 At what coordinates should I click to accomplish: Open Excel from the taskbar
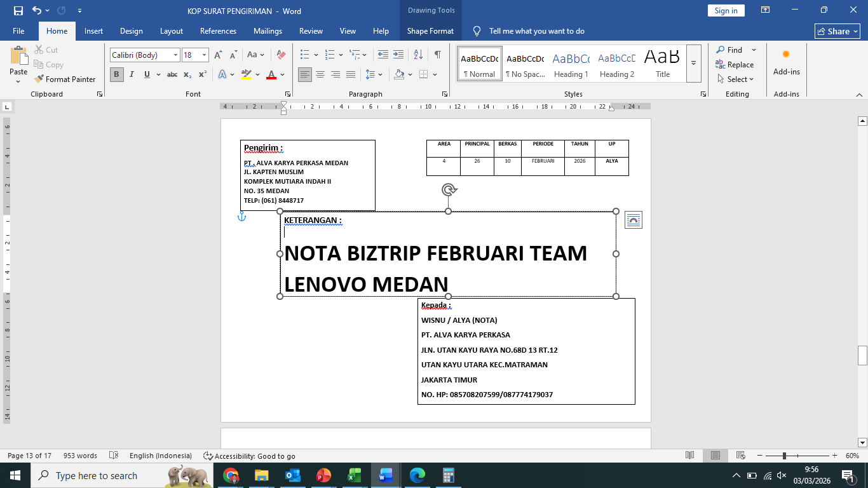point(355,475)
